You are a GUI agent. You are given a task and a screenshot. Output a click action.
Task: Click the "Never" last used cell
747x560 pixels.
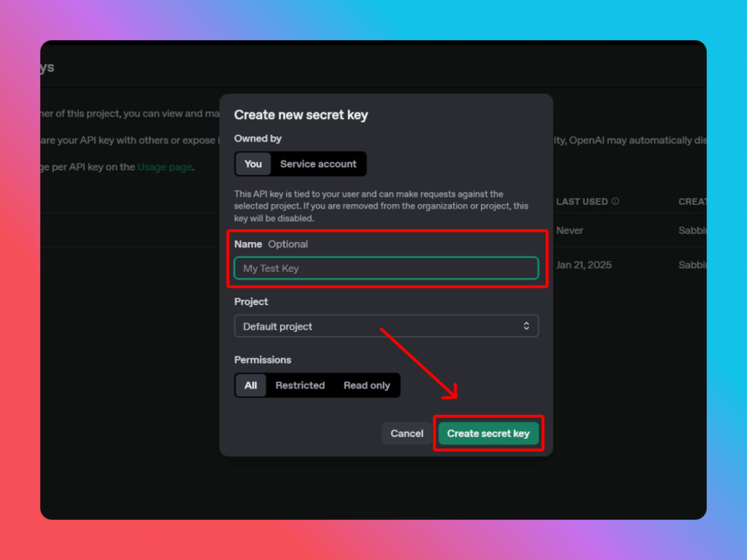click(570, 230)
